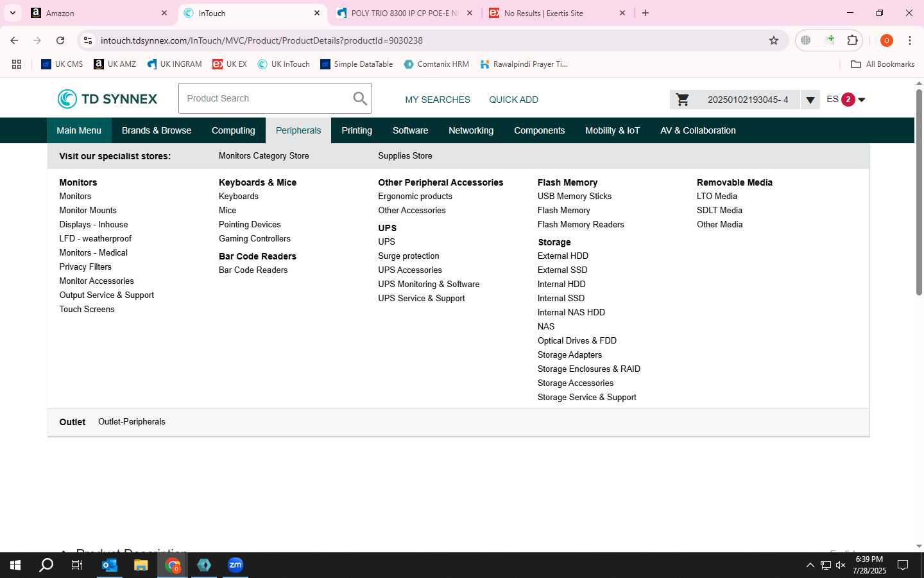This screenshot has height=578, width=924.
Task: Select Touch Screens category
Action: point(87,310)
